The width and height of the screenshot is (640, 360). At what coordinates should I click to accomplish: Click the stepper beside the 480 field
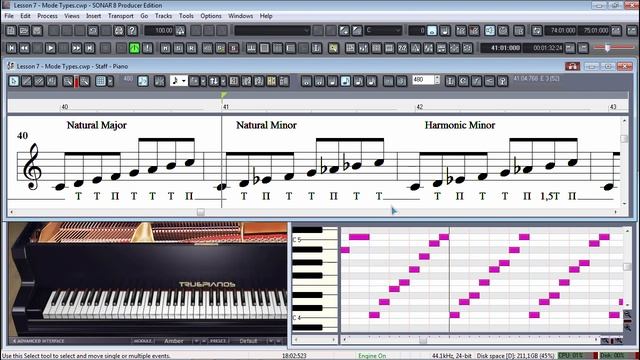[437, 80]
